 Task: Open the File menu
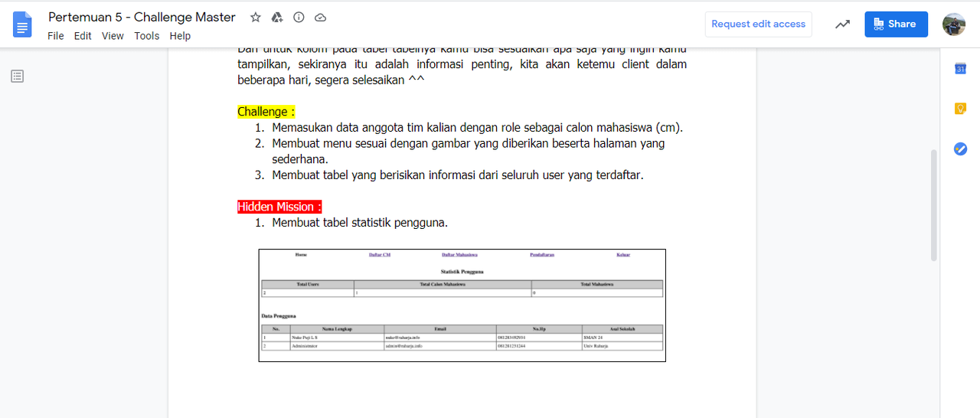[x=56, y=36]
